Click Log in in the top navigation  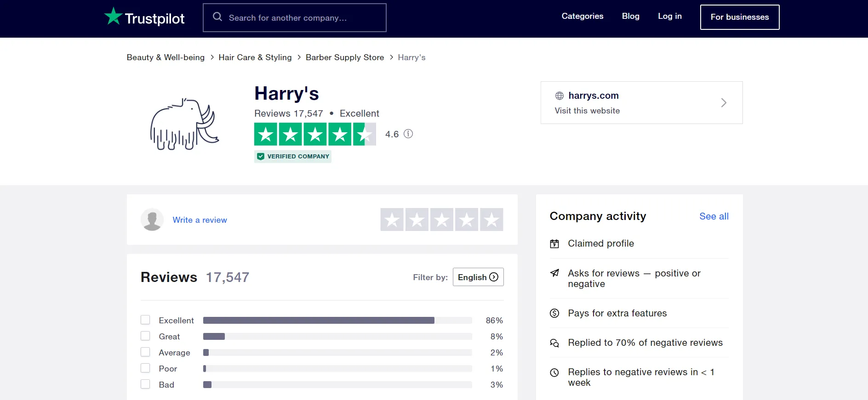[670, 16]
